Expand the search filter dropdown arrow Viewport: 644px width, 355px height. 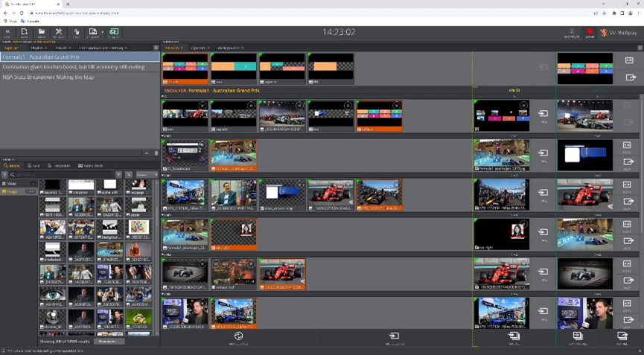(x=119, y=175)
